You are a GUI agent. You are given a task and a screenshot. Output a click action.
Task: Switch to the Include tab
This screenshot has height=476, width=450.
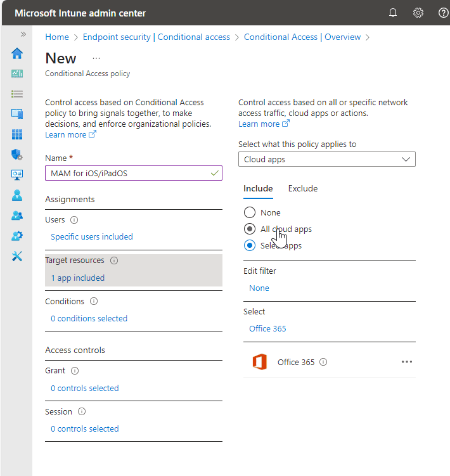(x=258, y=189)
